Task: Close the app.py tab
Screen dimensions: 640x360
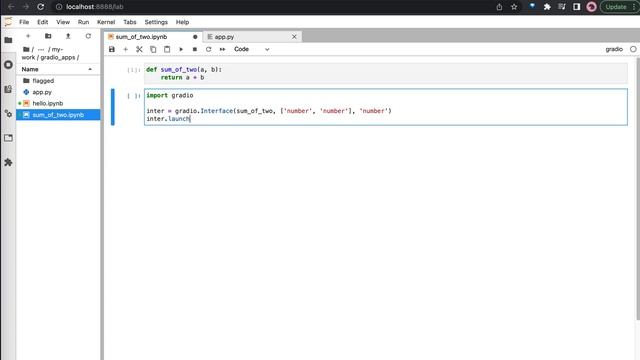Action: [x=294, y=37]
